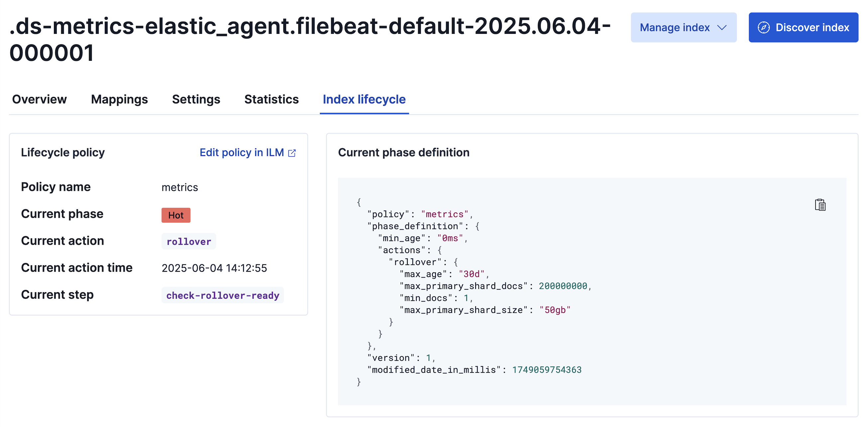Copy the phase definition JSON to clipboard

click(x=820, y=205)
